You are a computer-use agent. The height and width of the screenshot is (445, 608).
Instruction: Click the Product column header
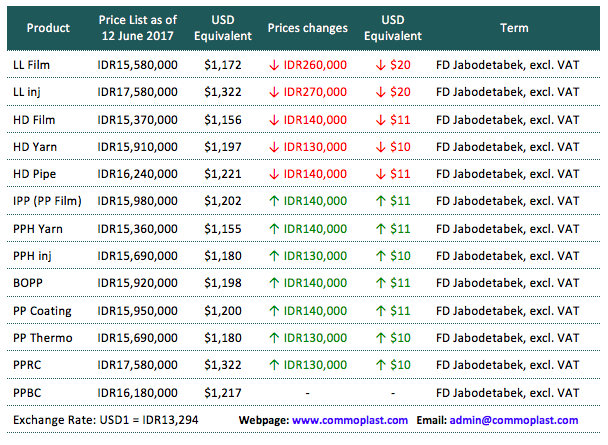(48, 28)
